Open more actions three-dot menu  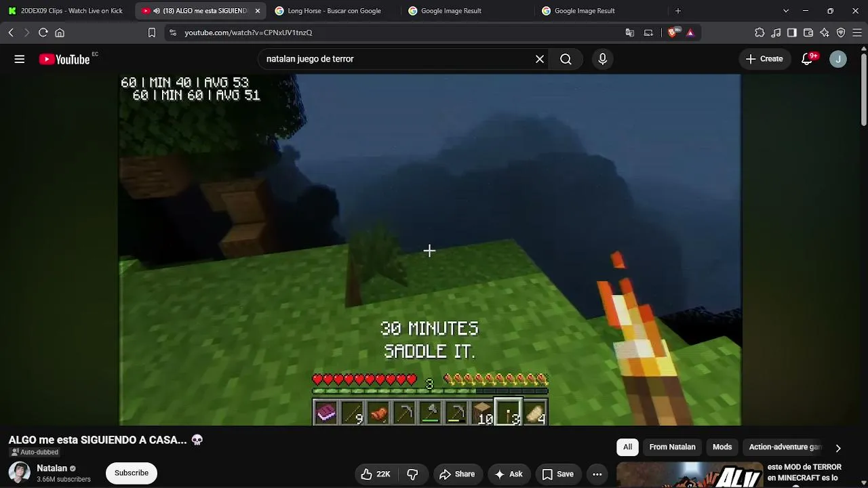[x=597, y=474]
